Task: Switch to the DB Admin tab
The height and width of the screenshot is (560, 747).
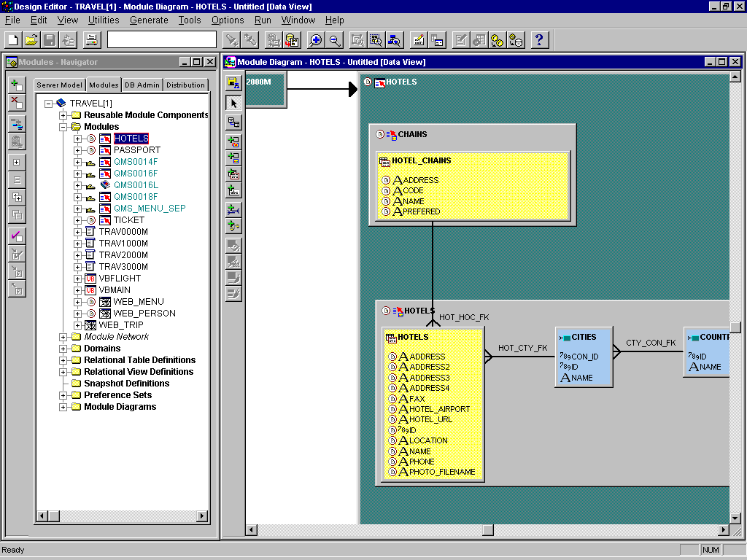Action: click(142, 85)
